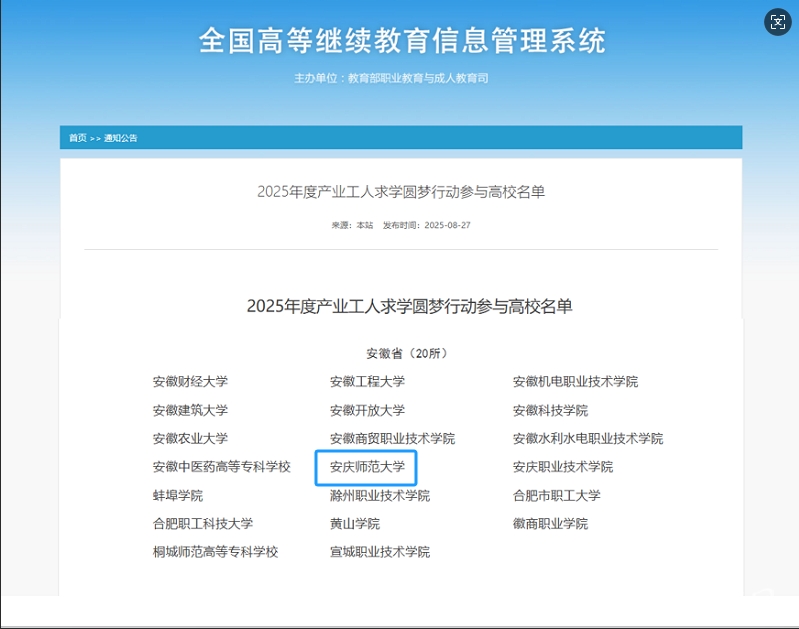Screen dimensions: 799x629
Task: Choose 蚌埠学院 from the list
Action: tap(177, 495)
